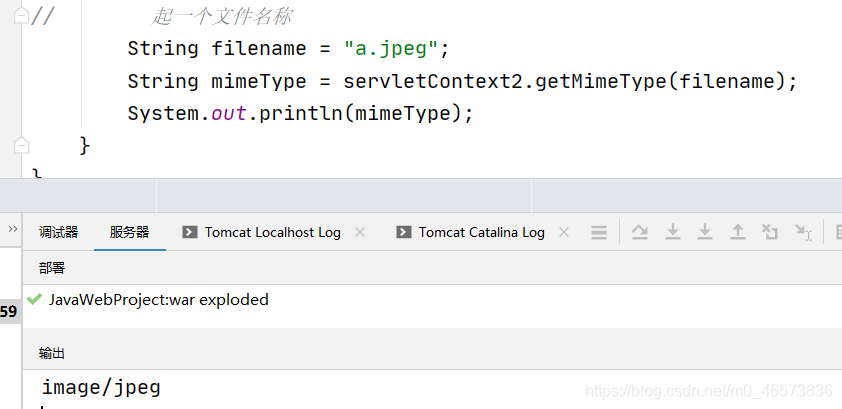Click the Step Over debugger icon
The width and height of the screenshot is (842, 409).
[x=640, y=232]
